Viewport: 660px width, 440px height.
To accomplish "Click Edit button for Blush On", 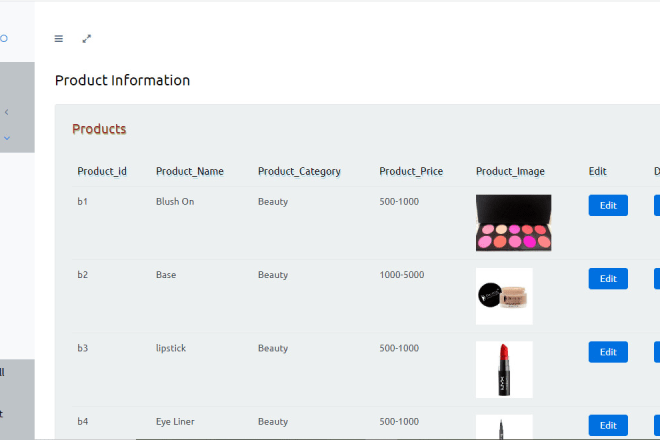I will pos(608,205).
